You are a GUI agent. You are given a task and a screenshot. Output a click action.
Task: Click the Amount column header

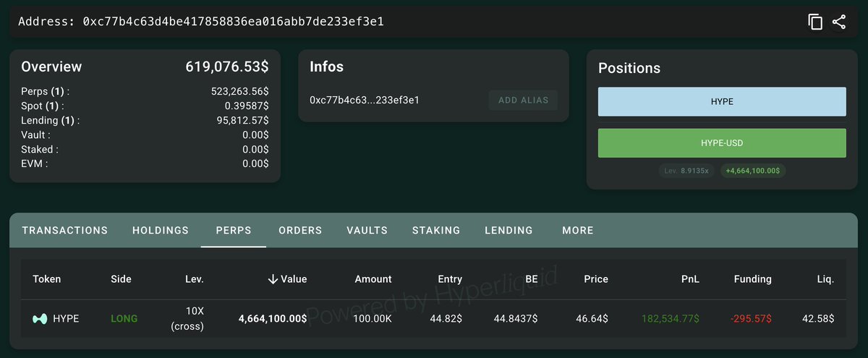point(373,279)
